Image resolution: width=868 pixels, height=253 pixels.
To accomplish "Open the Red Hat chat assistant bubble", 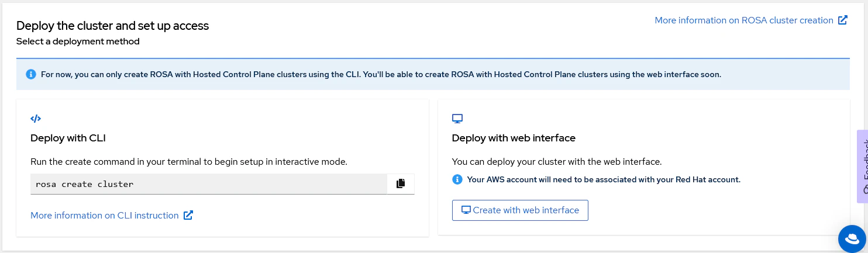I will pos(852,238).
